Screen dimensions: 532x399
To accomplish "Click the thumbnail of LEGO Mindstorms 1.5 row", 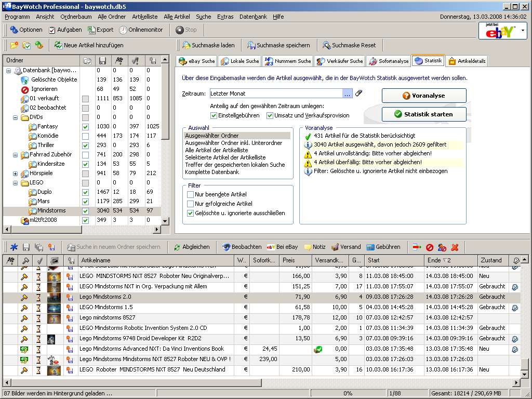I will 54,308.
